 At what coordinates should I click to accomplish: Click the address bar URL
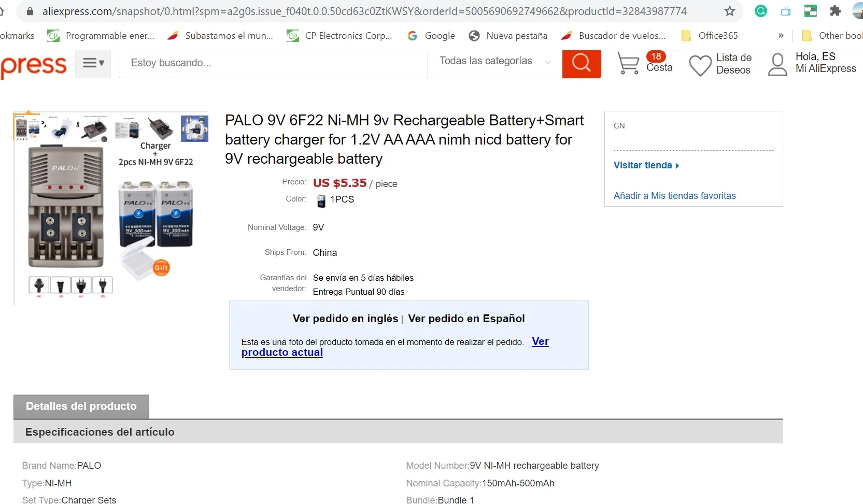tap(364, 11)
